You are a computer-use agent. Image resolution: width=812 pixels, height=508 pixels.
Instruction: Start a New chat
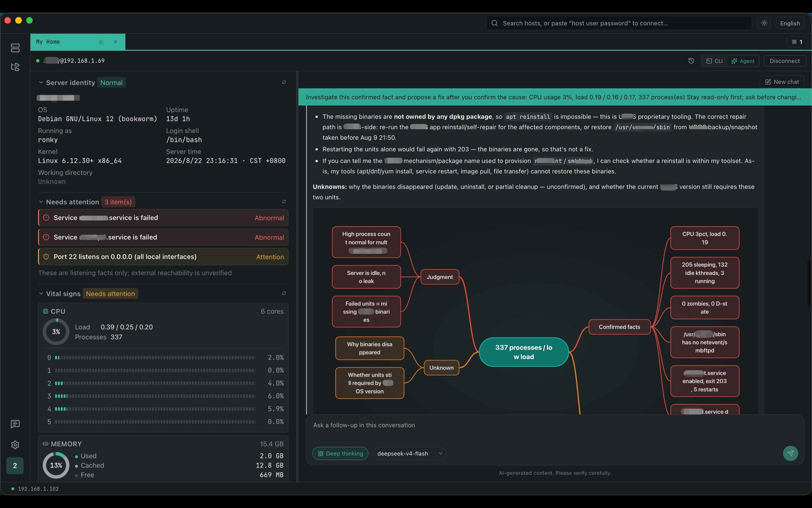pos(782,82)
